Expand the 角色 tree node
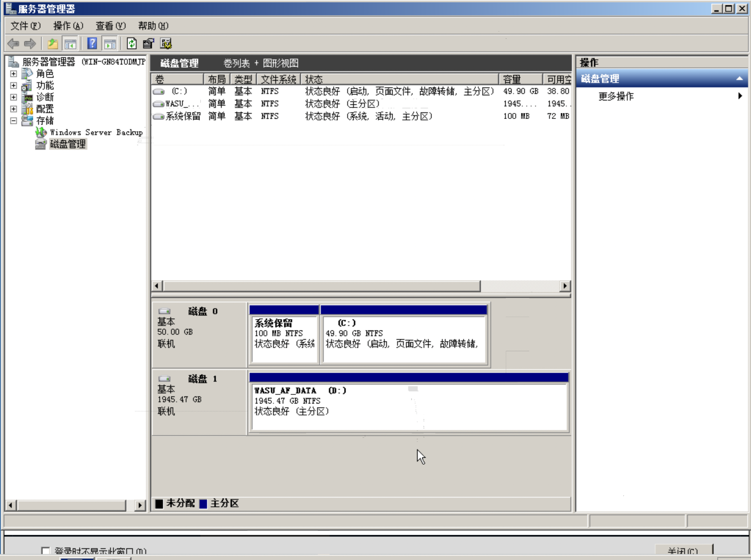 14,74
